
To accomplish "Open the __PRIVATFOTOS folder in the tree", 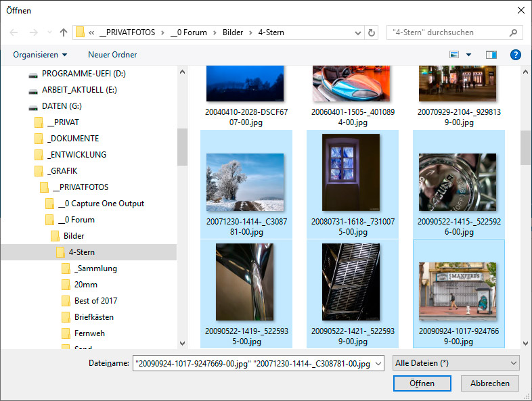I will pos(81,187).
